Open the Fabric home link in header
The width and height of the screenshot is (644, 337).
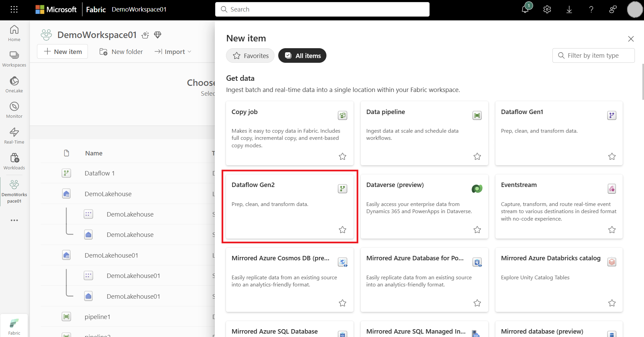tap(96, 10)
